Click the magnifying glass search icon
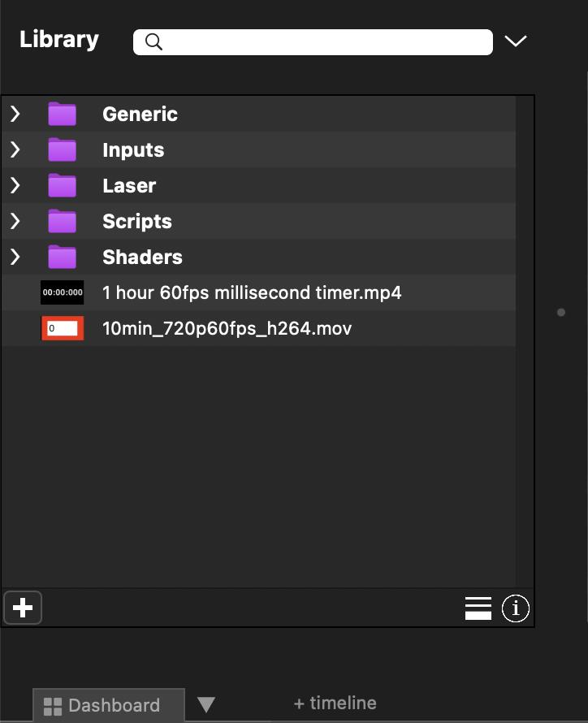The image size is (588, 723). pyautogui.click(x=153, y=42)
